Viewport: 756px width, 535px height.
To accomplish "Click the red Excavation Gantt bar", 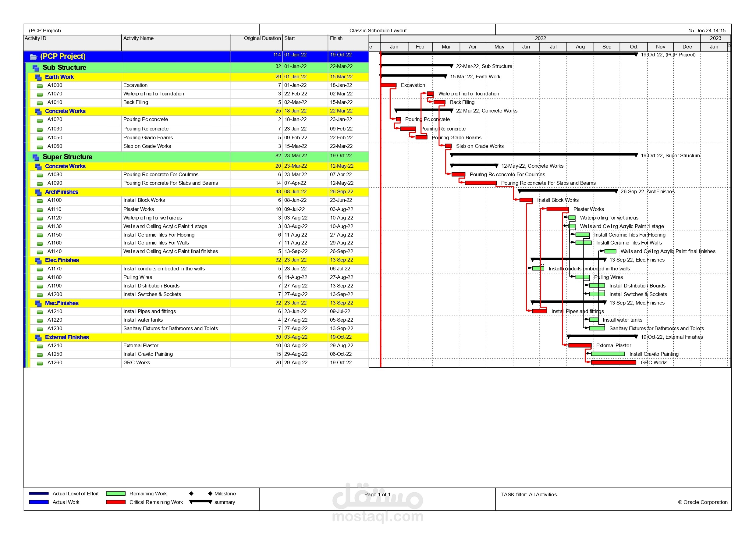I will [x=389, y=85].
